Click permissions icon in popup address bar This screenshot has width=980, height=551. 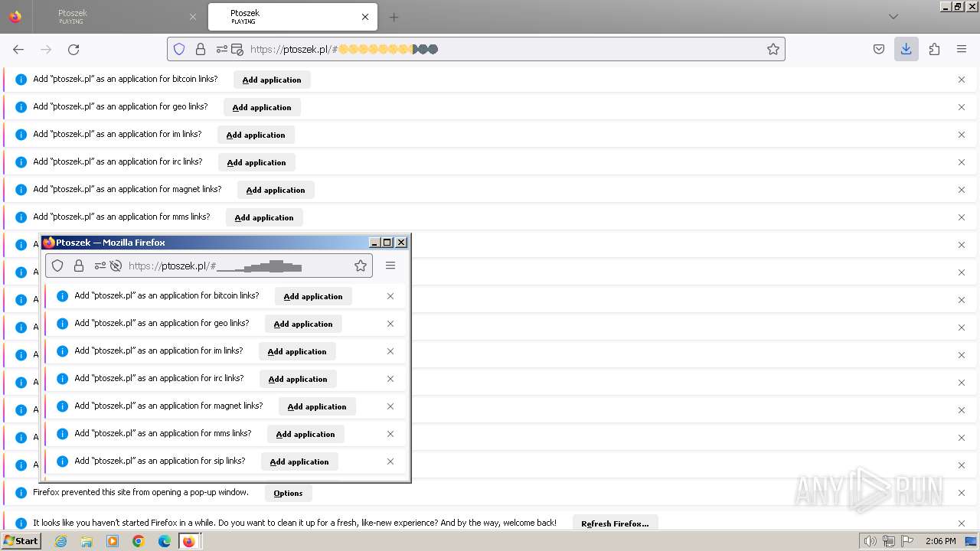[100, 266]
